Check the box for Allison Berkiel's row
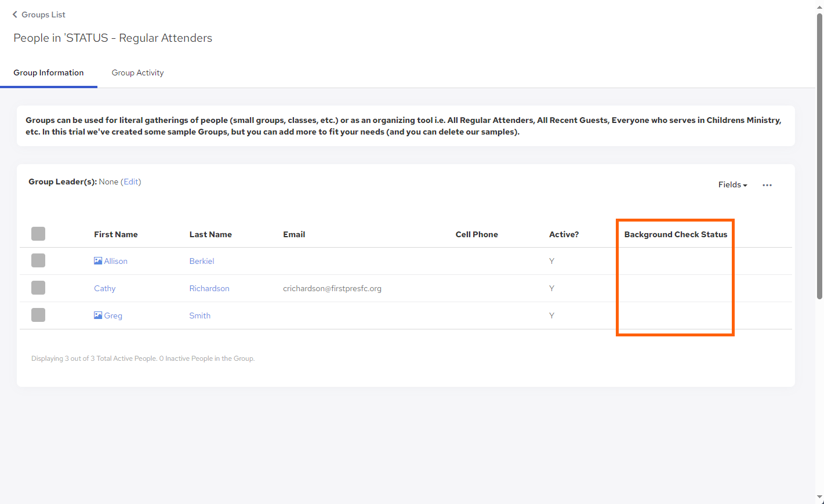Image resolution: width=824 pixels, height=504 pixels. click(38, 260)
